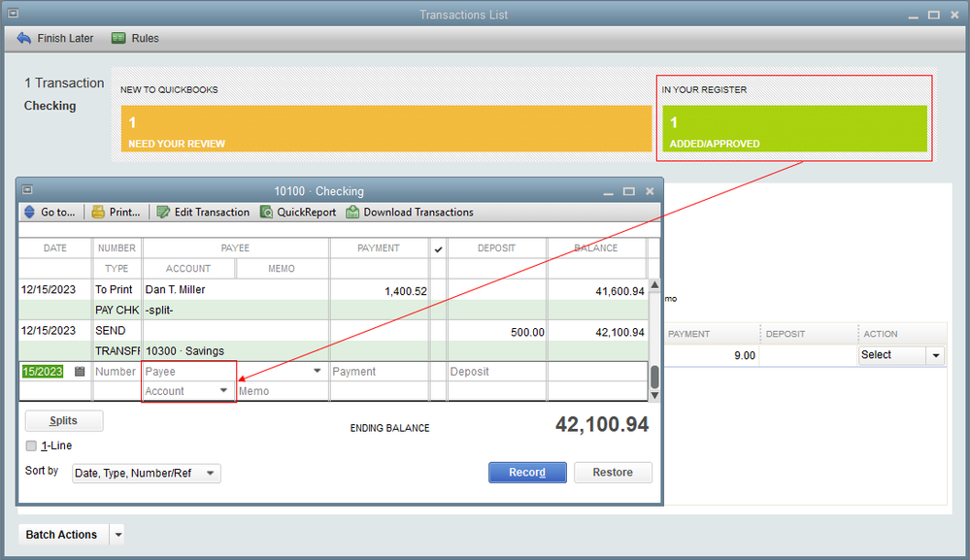Click the 41,600.94 balance value
Image resolution: width=970 pixels, height=560 pixels.
pyautogui.click(x=619, y=291)
